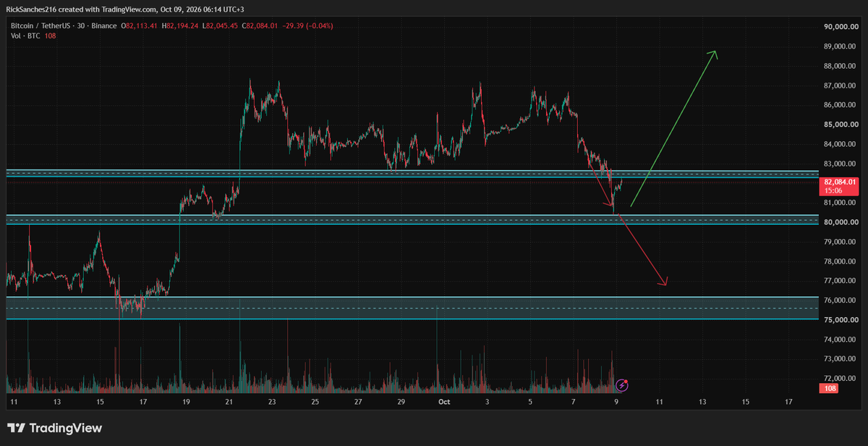
Task: Click the purple lightning event icon on the chart
Action: [621, 385]
